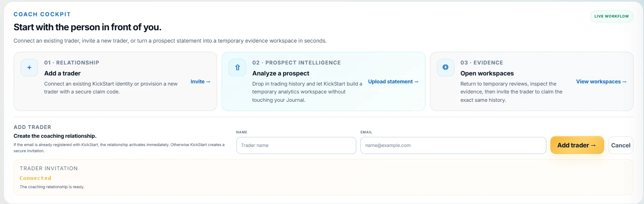Image resolution: width=644 pixels, height=204 pixels.
Task: Click the Add trader button
Action: click(577, 145)
